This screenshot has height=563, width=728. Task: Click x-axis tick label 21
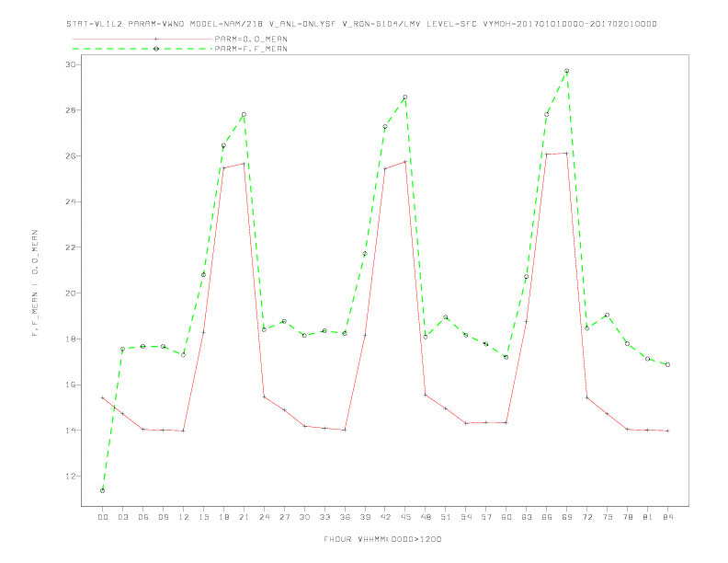click(244, 517)
